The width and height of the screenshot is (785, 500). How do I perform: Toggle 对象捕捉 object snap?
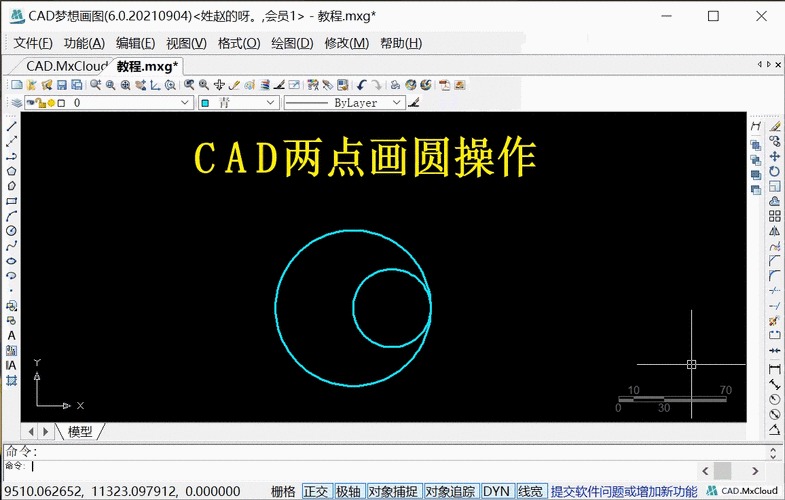tap(393, 491)
